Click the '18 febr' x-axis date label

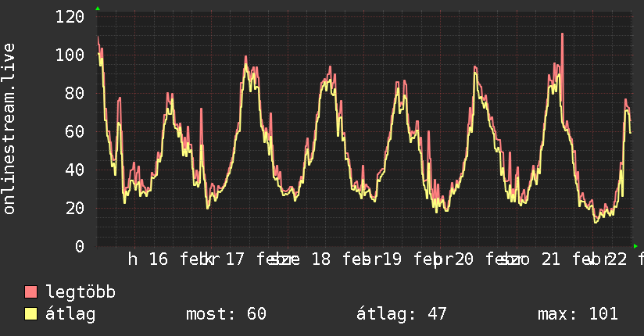[338, 259]
